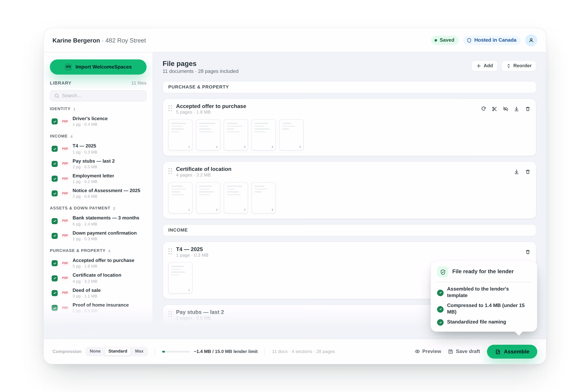
Task: Click the Saved status badge
Action: pyautogui.click(x=444, y=40)
